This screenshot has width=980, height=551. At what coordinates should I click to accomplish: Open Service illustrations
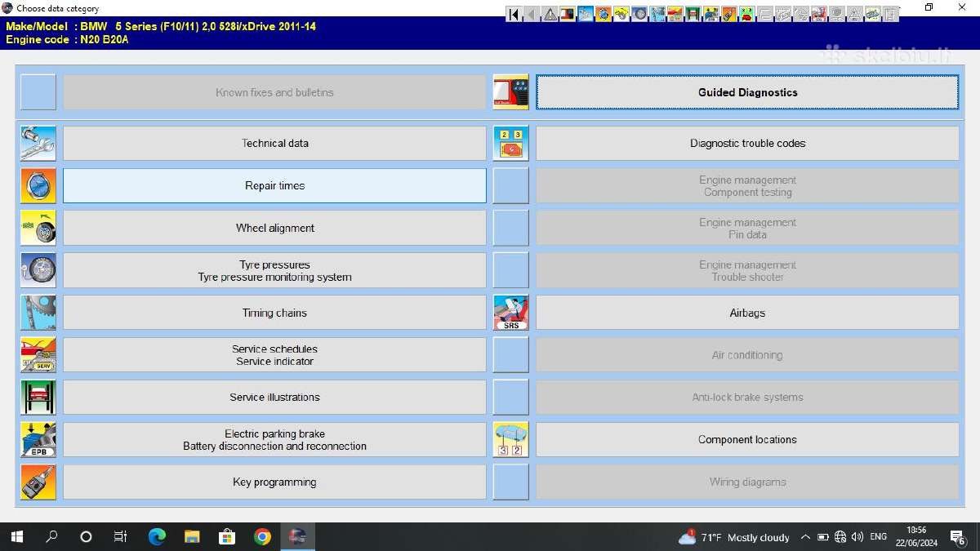[274, 398]
